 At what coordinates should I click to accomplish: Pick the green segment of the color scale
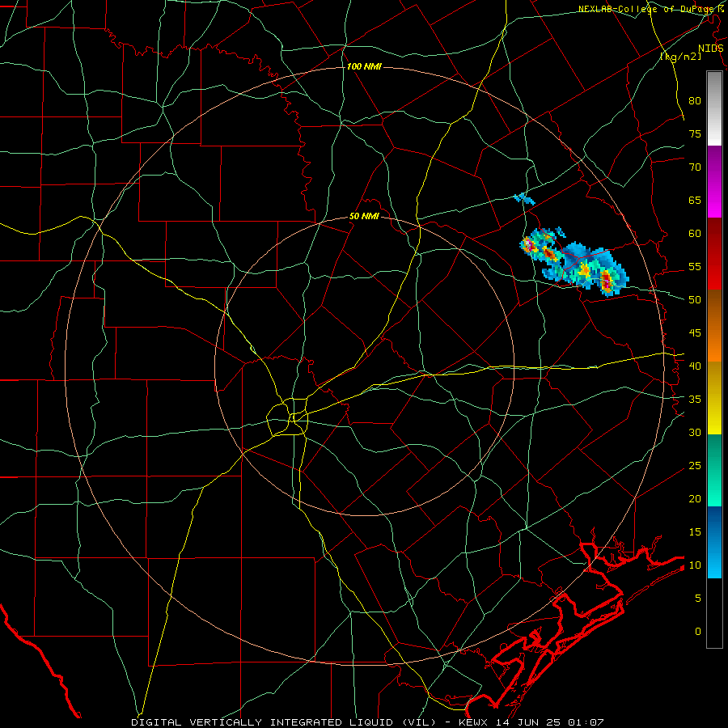pos(714,470)
